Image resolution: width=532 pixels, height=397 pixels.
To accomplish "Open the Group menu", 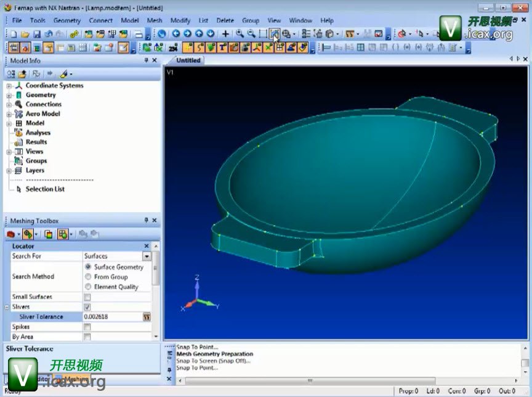I will pyautogui.click(x=251, y=20).
